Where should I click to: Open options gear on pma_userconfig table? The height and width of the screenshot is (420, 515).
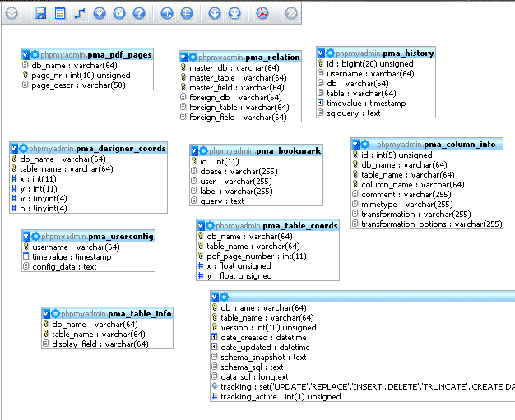click(x=36, y=236)
